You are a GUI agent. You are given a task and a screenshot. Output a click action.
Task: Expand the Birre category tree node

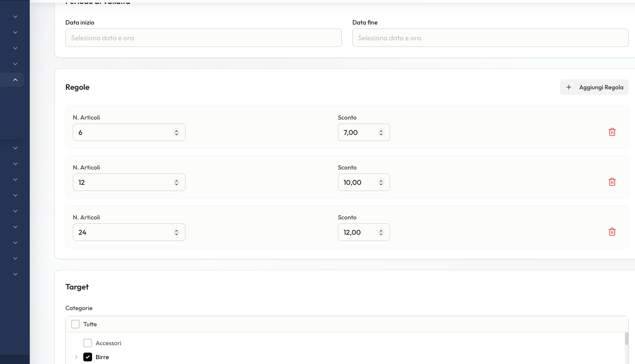(76, 357)
